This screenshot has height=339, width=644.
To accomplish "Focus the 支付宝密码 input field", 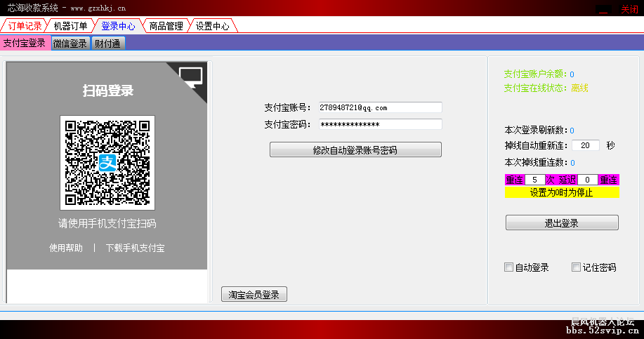I will click(381, 124).
